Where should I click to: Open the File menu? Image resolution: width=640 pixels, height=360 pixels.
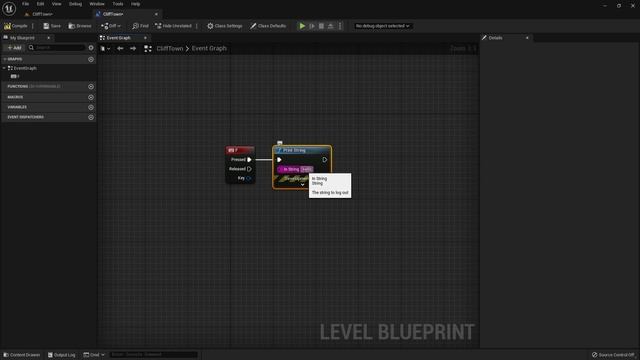pos(25,4)
